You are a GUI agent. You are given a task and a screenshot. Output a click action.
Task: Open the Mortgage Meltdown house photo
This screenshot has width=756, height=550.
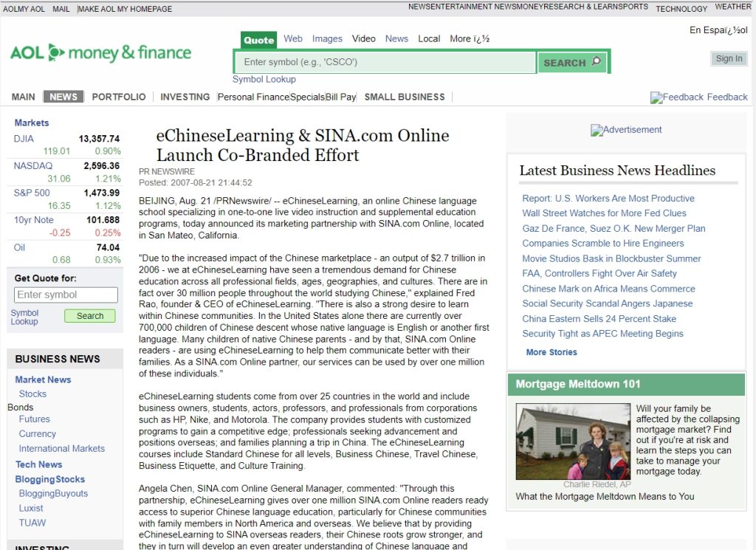[x=573, y=441]
